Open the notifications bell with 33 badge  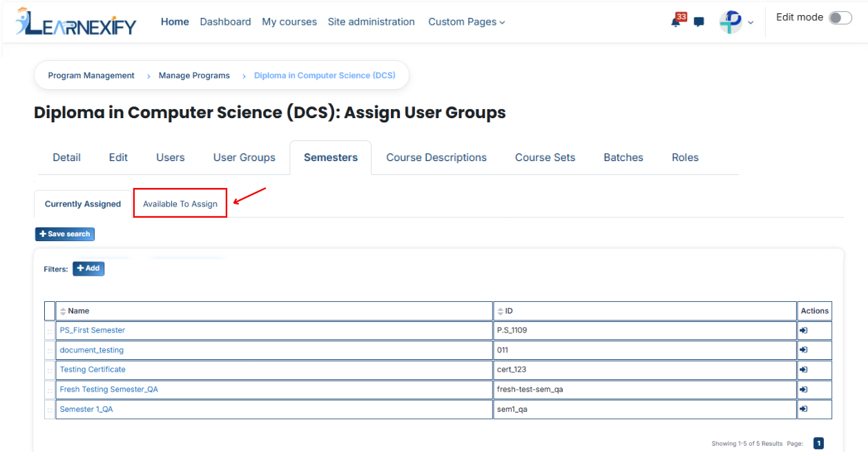[x=677, y=21]
